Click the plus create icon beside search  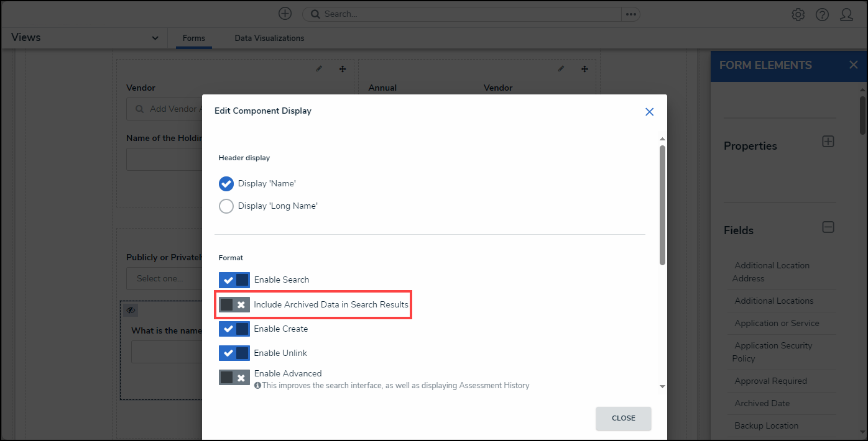coord(285,14)
